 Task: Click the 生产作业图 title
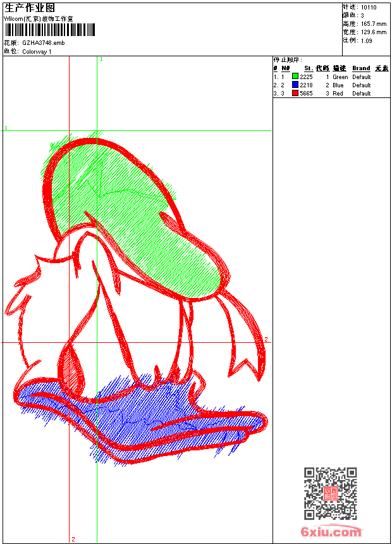tap(30, 8)
